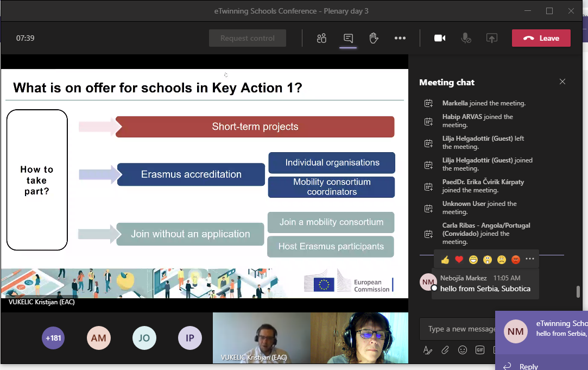React with thumbs up to message

(x=445, y=260)
